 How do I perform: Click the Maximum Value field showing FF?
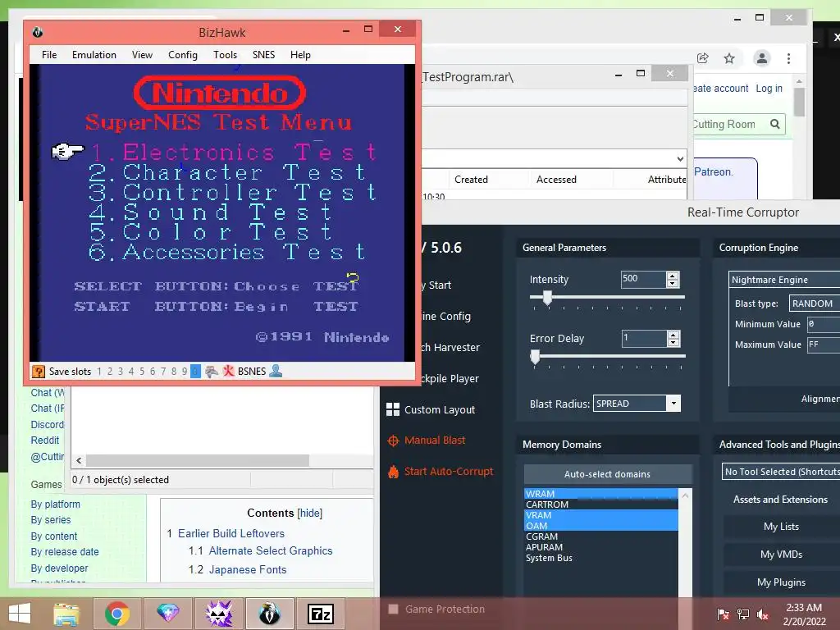point(824,345)
